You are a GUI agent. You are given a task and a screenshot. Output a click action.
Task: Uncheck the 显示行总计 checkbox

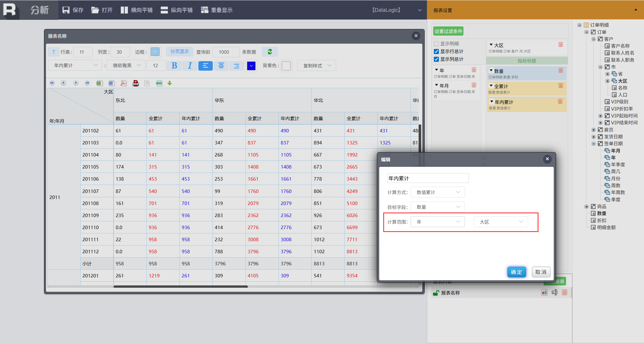click(436, 51)
